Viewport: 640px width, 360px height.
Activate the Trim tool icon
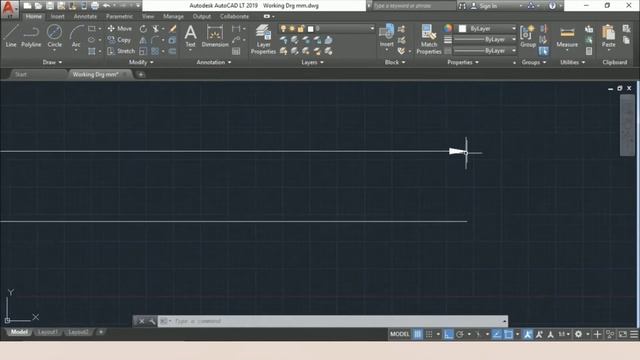coord(156,29)
